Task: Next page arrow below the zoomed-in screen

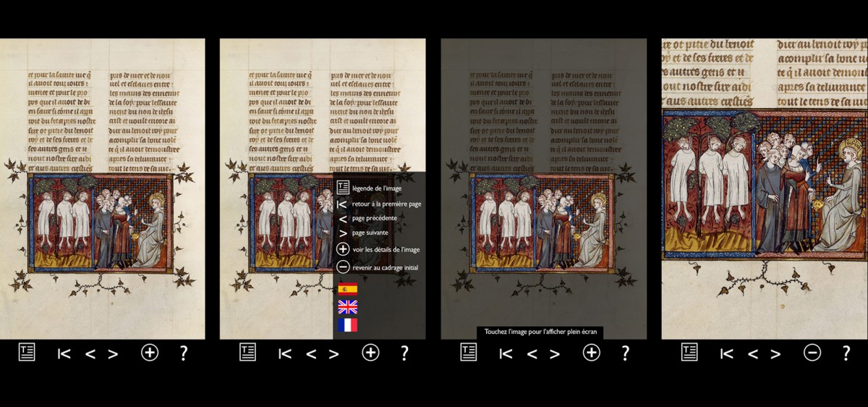Action: [x=775, y=353]
